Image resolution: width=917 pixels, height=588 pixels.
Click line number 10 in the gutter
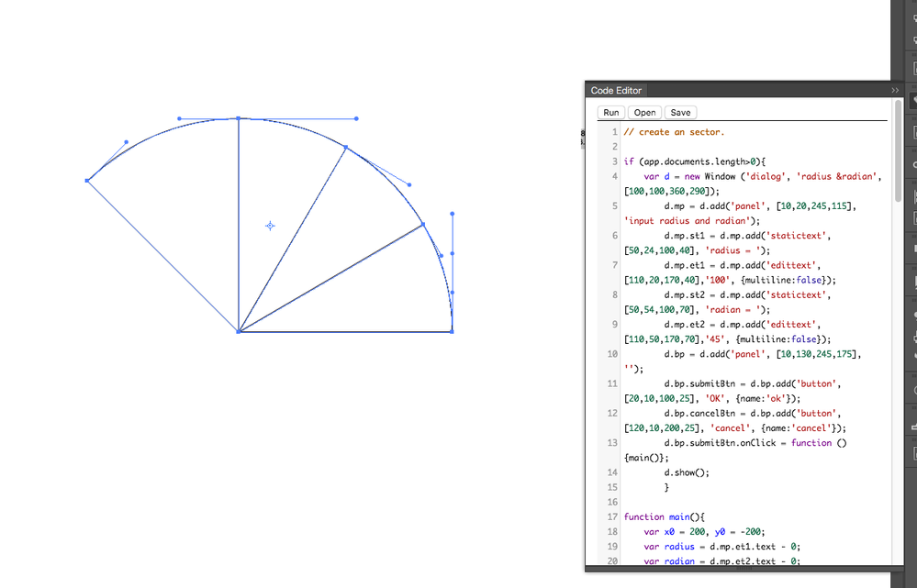(611, 354)
